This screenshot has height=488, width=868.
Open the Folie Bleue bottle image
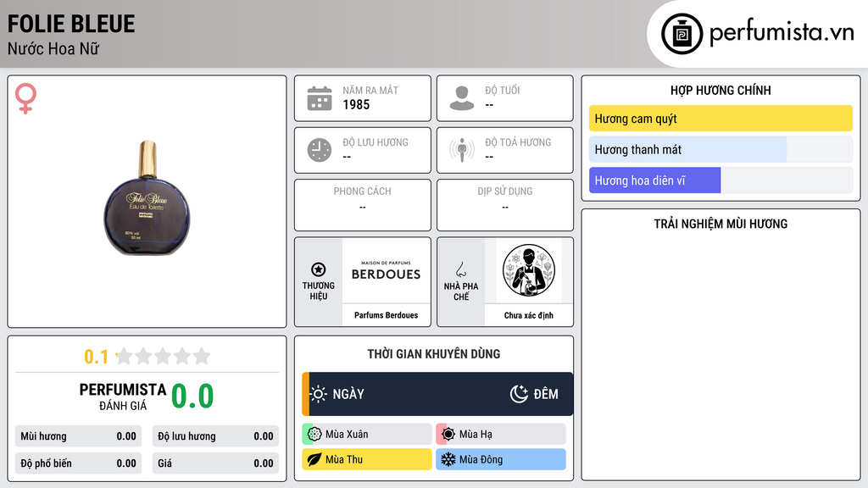147,198
